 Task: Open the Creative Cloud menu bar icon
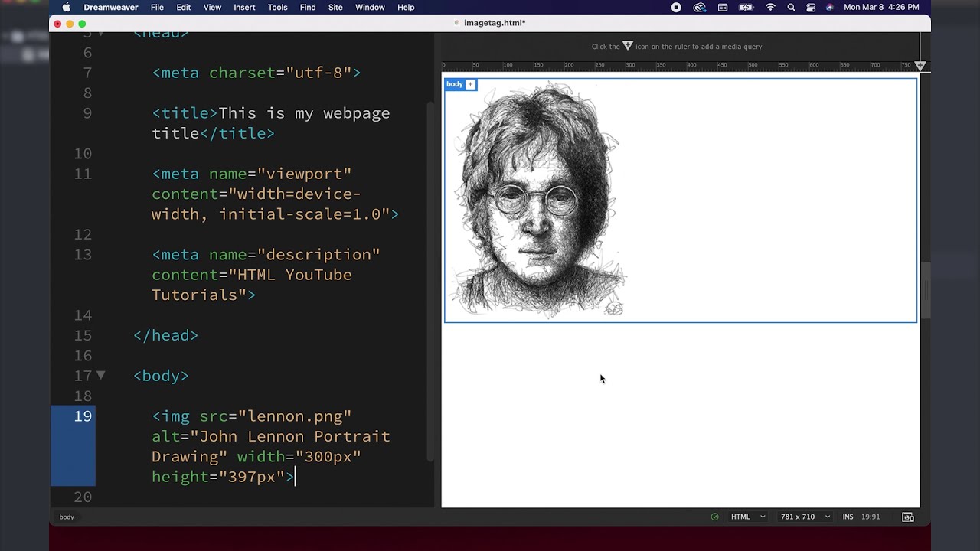click(x=699, y=7)
